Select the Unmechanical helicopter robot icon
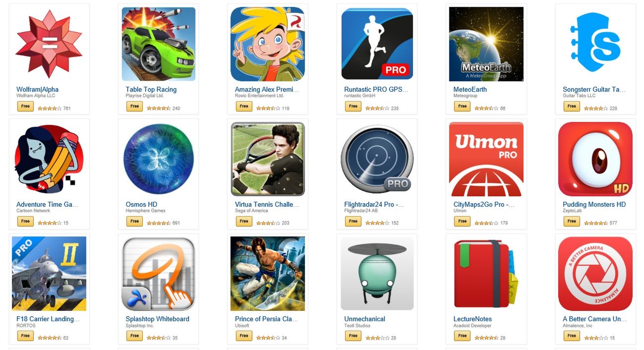This screenshot has width=644, height=350. click(377, 274)
